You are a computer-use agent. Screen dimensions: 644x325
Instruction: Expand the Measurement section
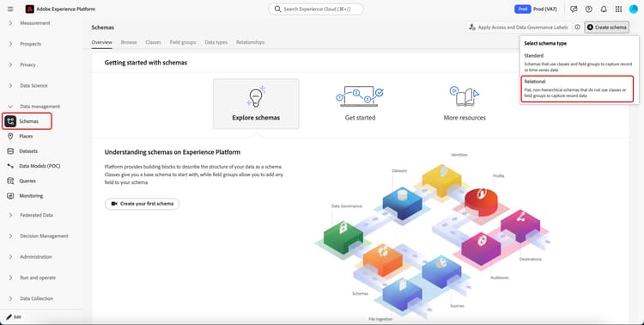click(x=10, y=23)
